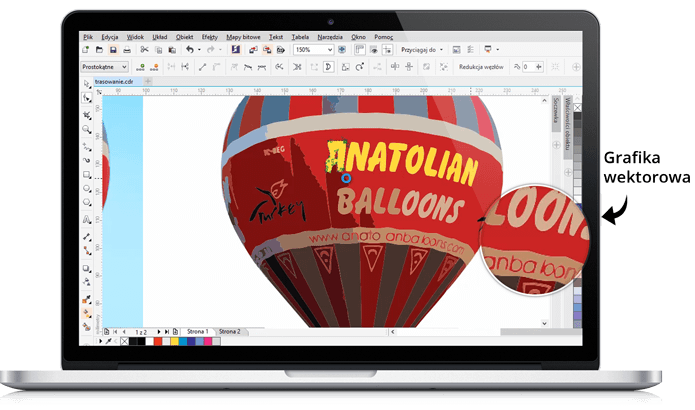The width and height of the screenshot is (695, 410).
Task: Select the Rectangle tool in the toolbox
Action: pyautogui.click(x=88, y=174)
